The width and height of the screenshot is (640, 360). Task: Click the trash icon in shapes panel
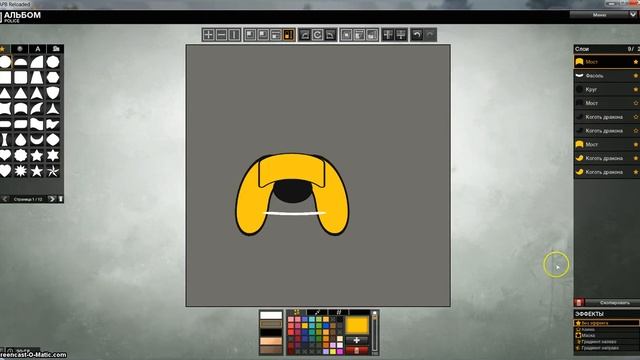pyautogui.click(x=60, y=199)
